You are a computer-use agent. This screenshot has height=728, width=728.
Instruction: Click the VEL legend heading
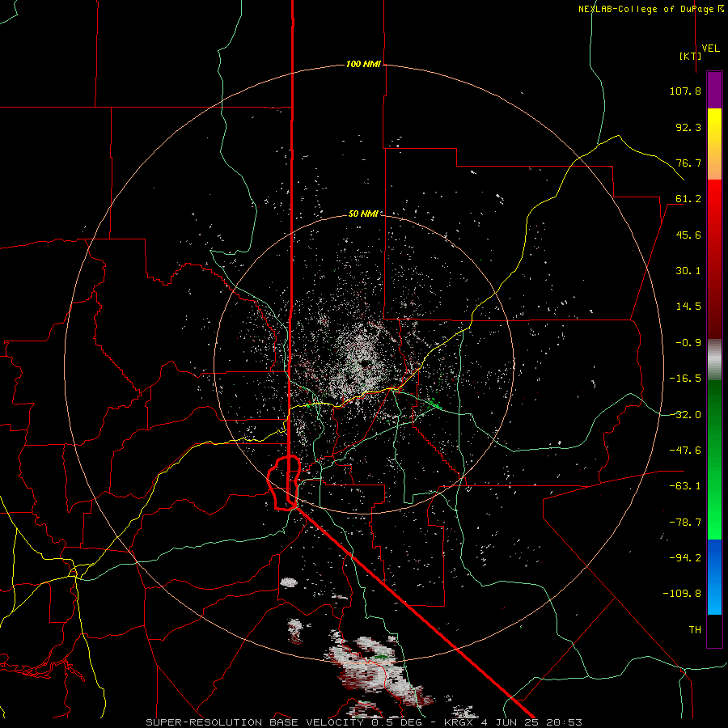[710, 49]
